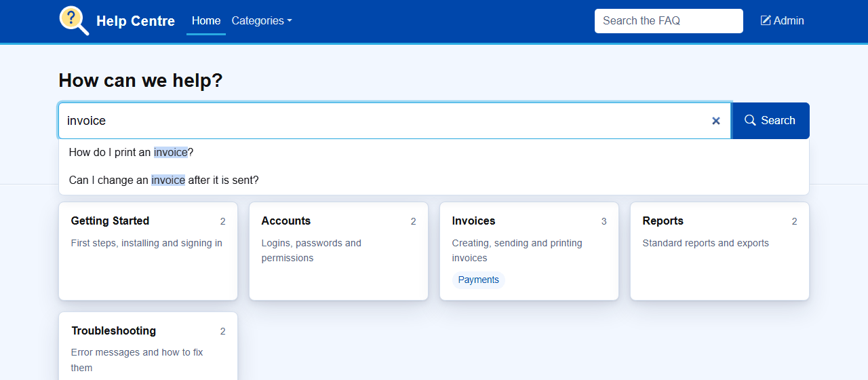Expand the Categories dropdown menu
The height and width of the screenshot is (380, 868).
pyautogui.click(x=262, y=20)
